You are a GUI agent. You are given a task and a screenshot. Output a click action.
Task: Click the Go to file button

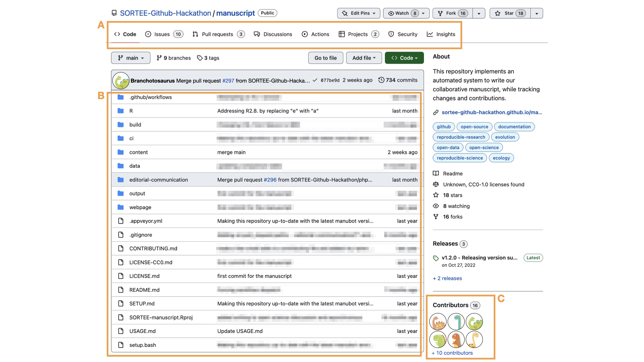point(326,58)
